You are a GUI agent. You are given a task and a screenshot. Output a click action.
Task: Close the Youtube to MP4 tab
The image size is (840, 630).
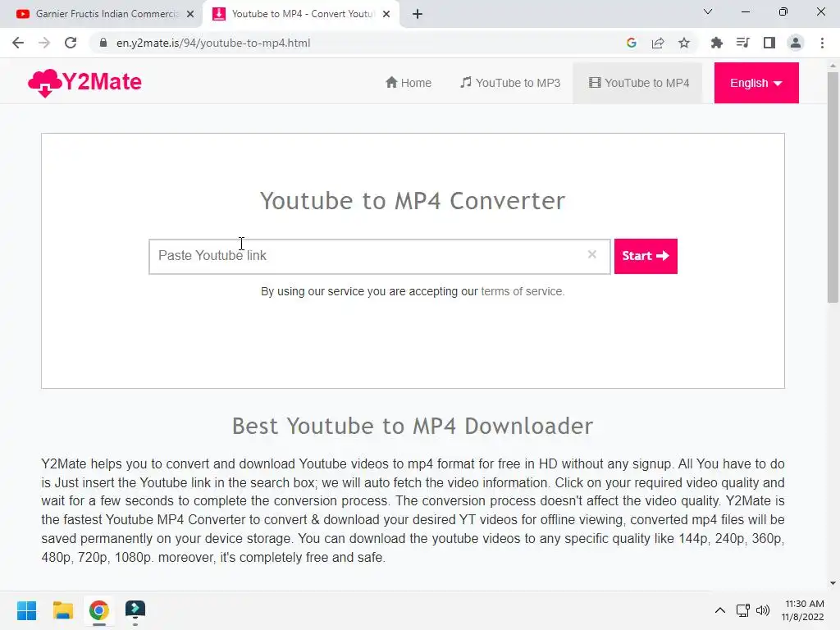(386, 14)
